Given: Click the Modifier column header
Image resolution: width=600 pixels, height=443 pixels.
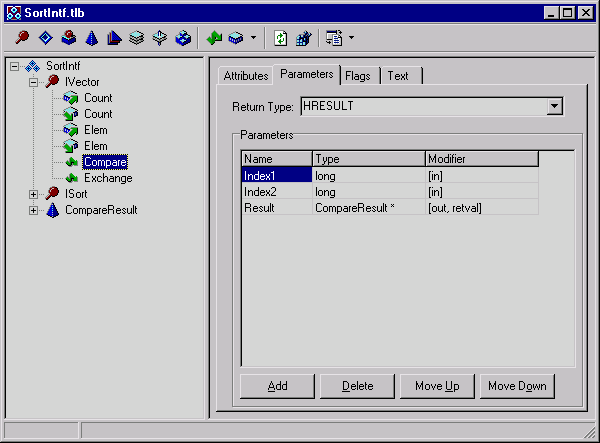Looking at the screenshot, I should point(481,159).
